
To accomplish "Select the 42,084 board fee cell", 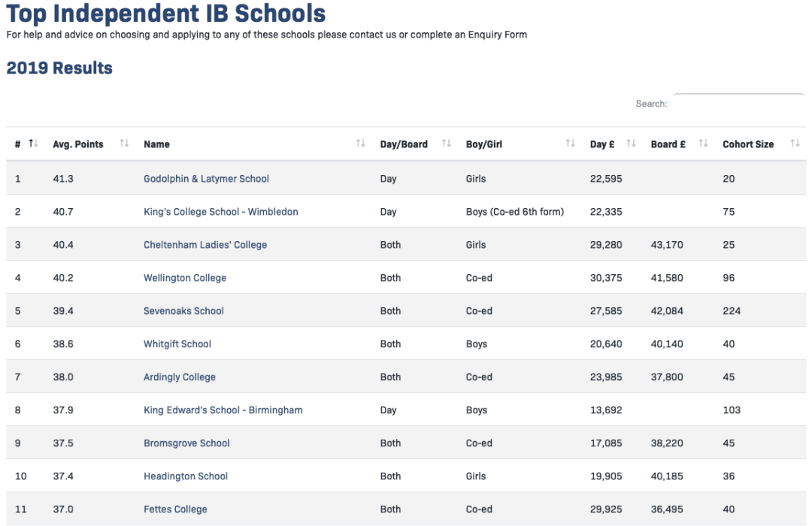I will 667,311.
